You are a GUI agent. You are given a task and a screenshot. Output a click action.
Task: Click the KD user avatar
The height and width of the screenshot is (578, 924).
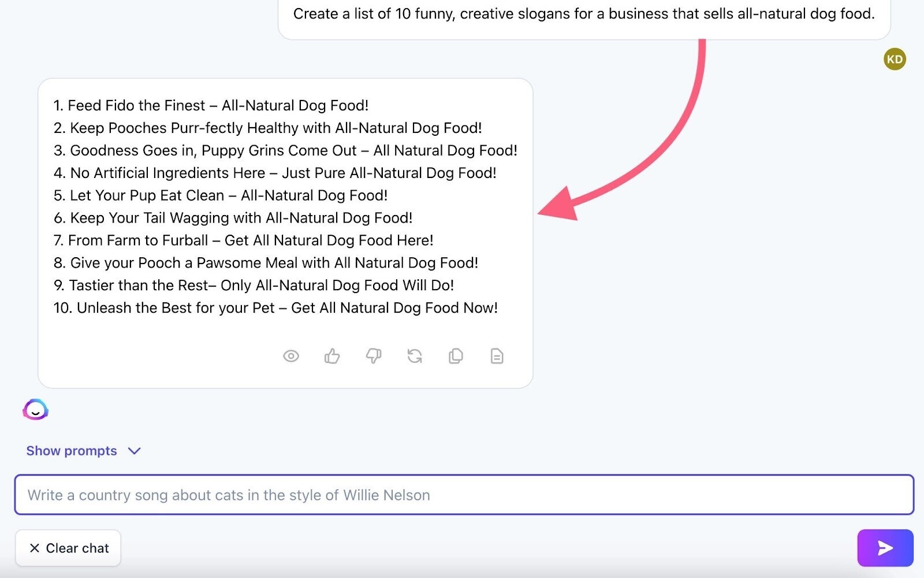[895, 59]
